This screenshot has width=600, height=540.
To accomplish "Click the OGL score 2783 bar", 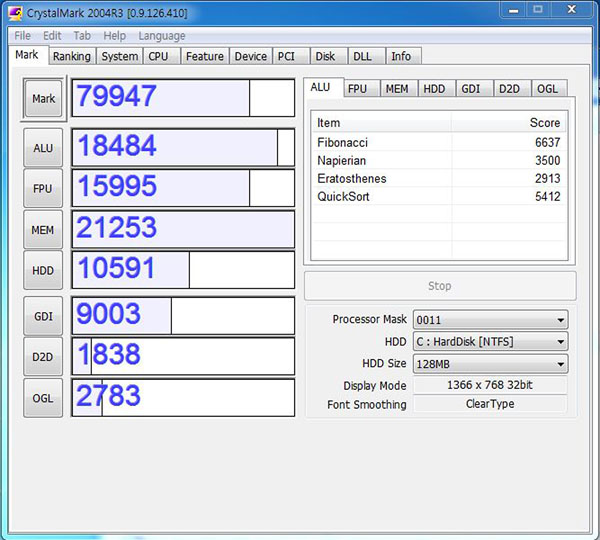I will point(183,398).
